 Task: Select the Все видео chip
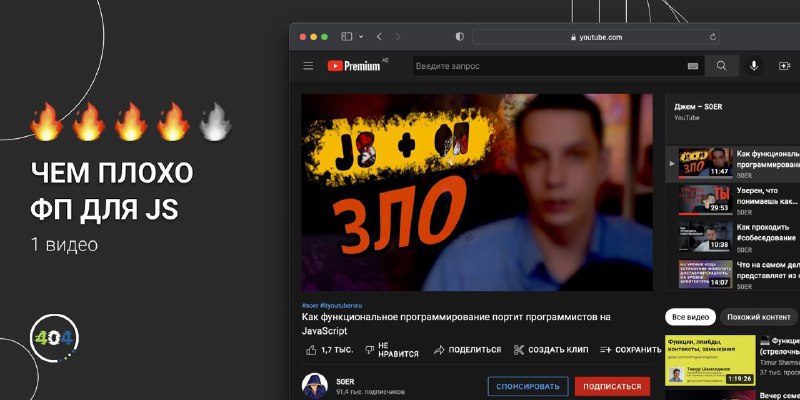690,317
